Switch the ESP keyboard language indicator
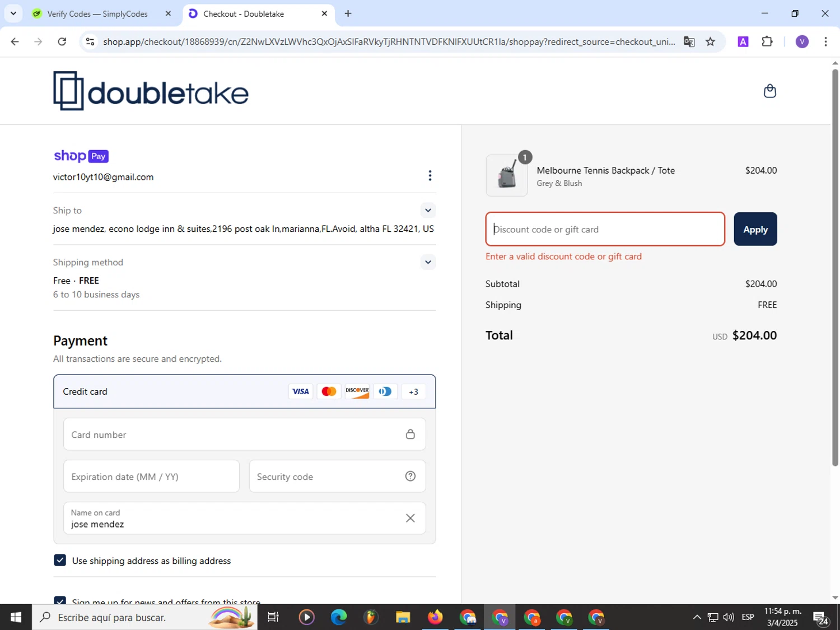This screenshot has height=630, width=840. 748,617
